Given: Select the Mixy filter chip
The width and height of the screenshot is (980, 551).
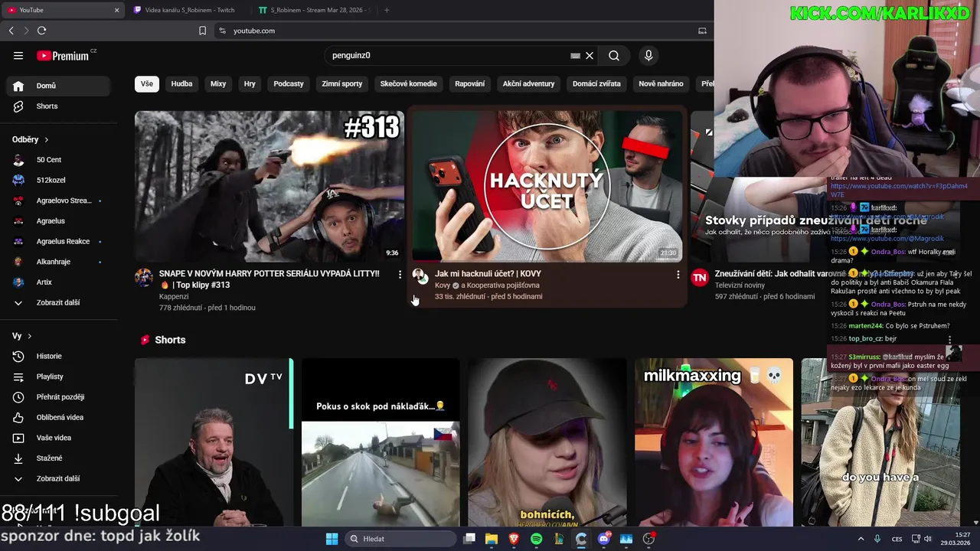Looking at the screenshot, I should pos(218,84).
